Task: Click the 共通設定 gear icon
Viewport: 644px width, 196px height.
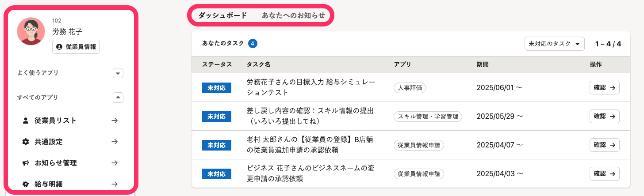Action: pyautogui.click(x=26, y=142)
